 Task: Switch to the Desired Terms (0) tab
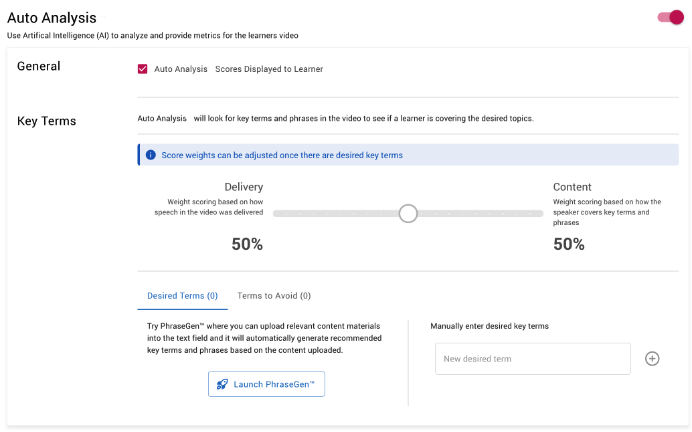pyautogui.click(x=182, y=296)
